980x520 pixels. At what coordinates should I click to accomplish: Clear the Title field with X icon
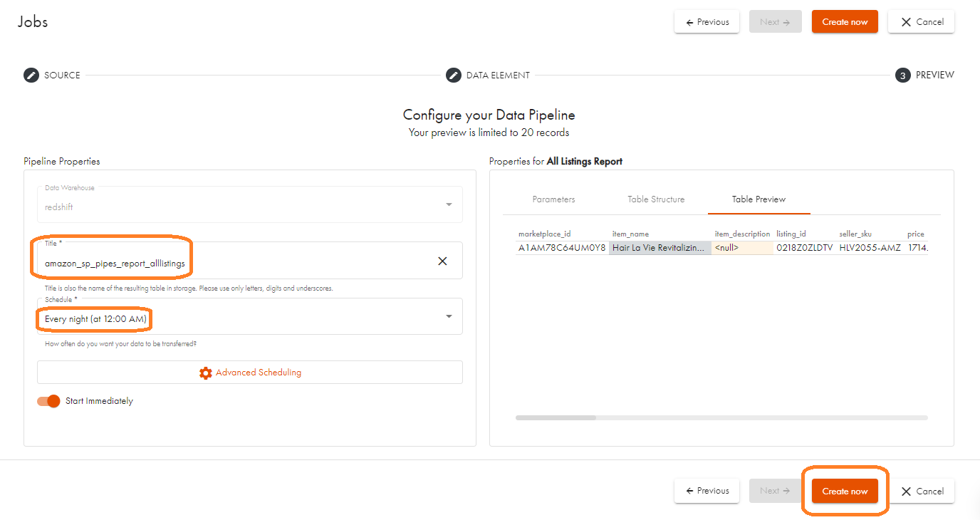(442, 261)
